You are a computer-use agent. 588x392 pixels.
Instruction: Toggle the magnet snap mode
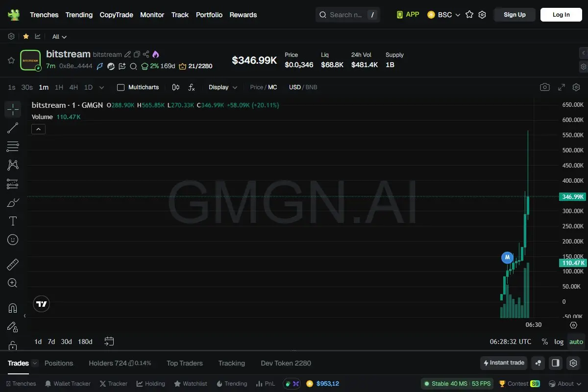click(13, 308)
